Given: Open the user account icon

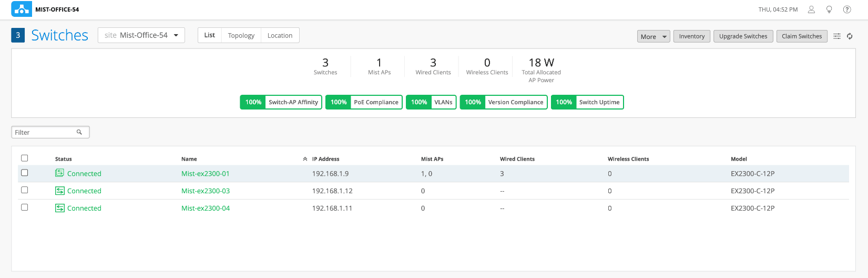Looking at the screenshot, I should (x=811, y=9).
